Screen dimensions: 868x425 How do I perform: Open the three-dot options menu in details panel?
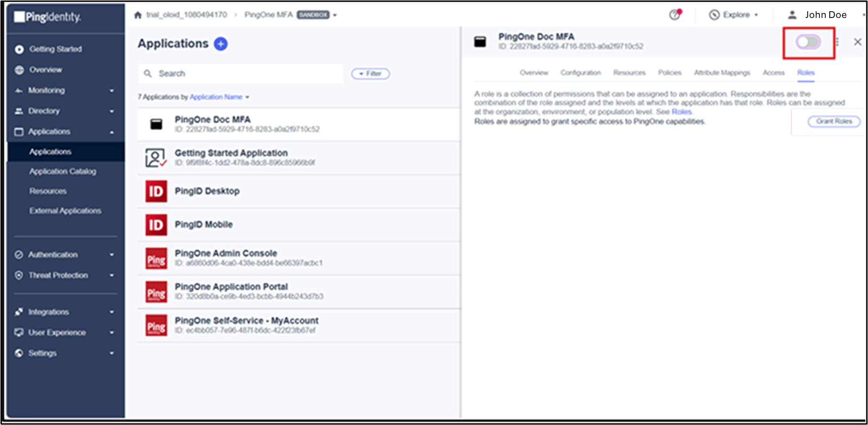[x=837, y=42]
